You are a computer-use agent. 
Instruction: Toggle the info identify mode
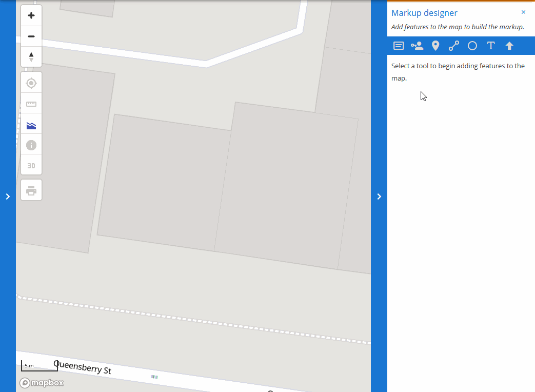point(31,145)
